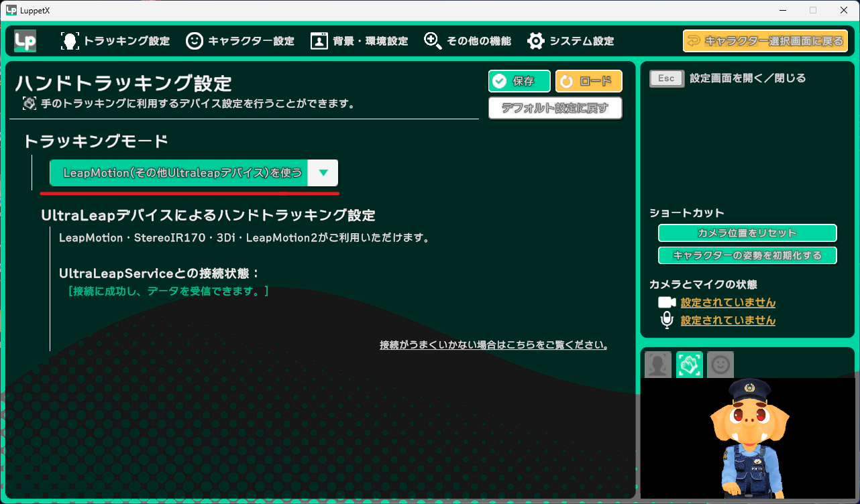Open キャラクター設定 menu
The image size is (860, 504).
(x=239, y=41)
